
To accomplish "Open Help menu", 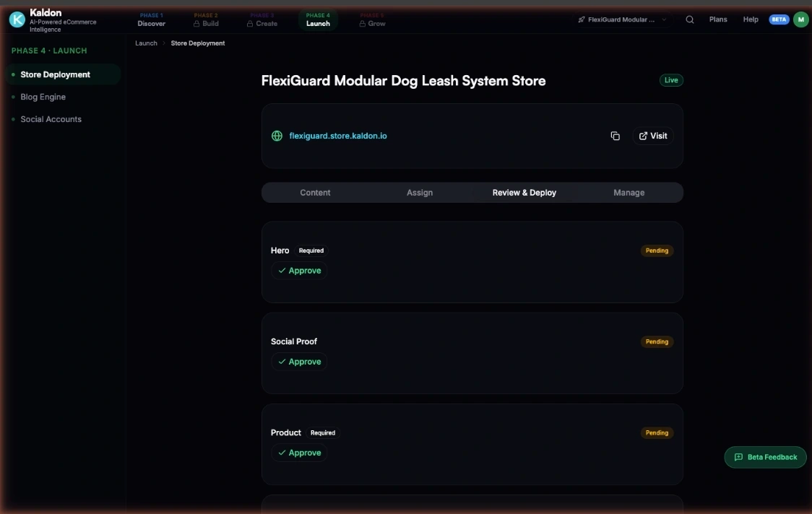I will (x=751, y=19).
